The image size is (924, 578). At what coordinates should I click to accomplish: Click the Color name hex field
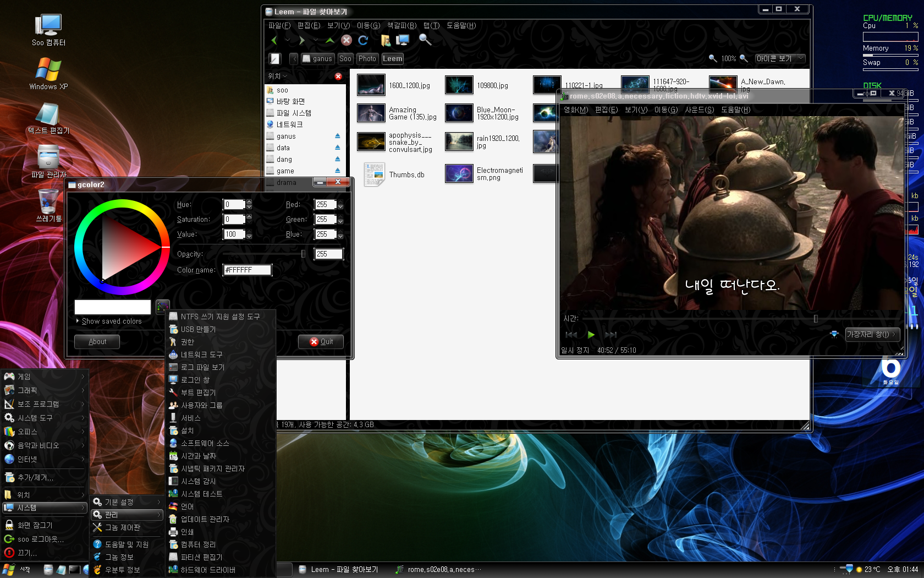[247, 270]
